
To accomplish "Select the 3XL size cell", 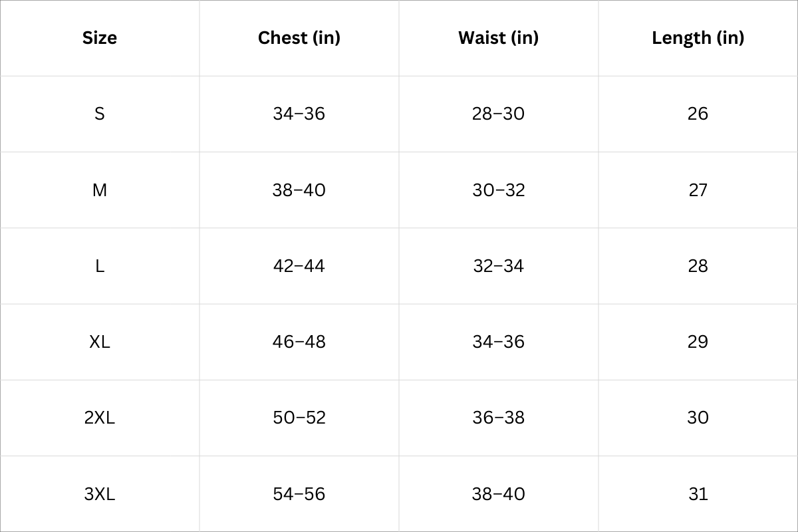I will tap(100, 494).
